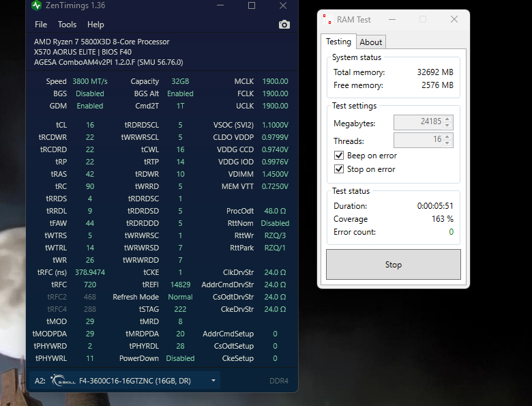Click the Free memory 2576 MB value
Image resolution: width=532 pixels, height=406 pixels.
(x=437, y=85)
